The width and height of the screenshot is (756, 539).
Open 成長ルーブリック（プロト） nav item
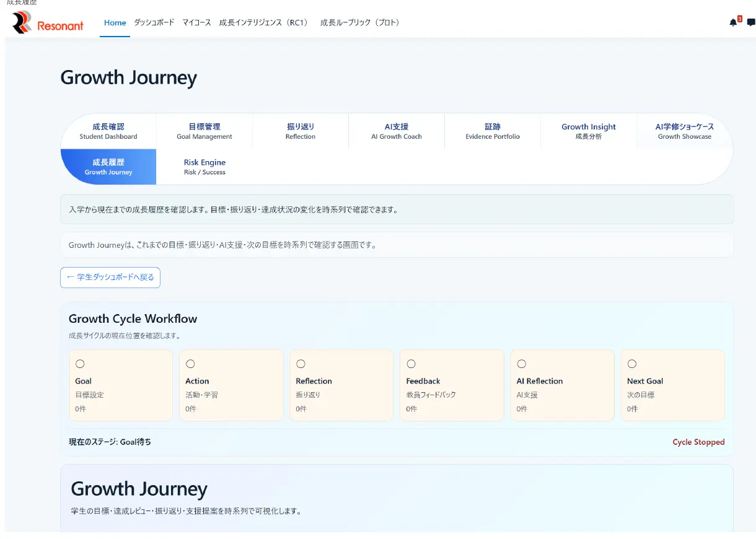point(361,23)
